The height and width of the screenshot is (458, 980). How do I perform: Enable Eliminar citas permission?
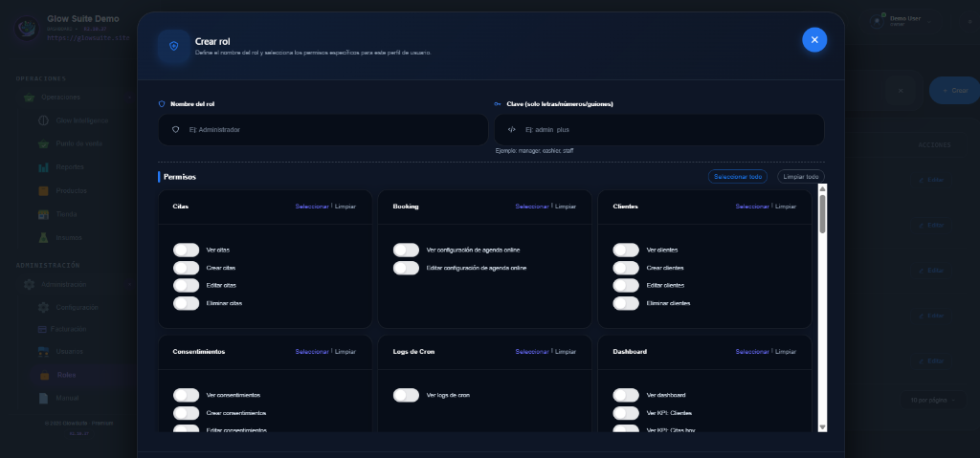187,304
